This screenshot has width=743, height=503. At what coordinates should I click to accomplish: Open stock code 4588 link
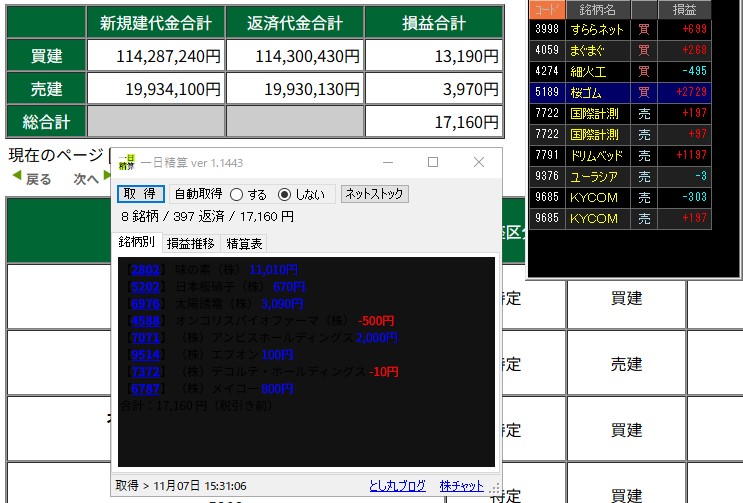145,321
